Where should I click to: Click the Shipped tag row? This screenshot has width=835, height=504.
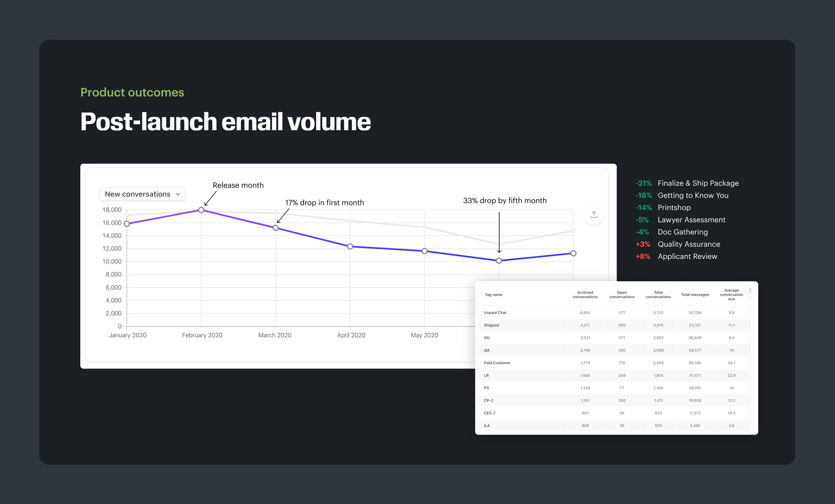pyautogui.click(x=491, y=325)
